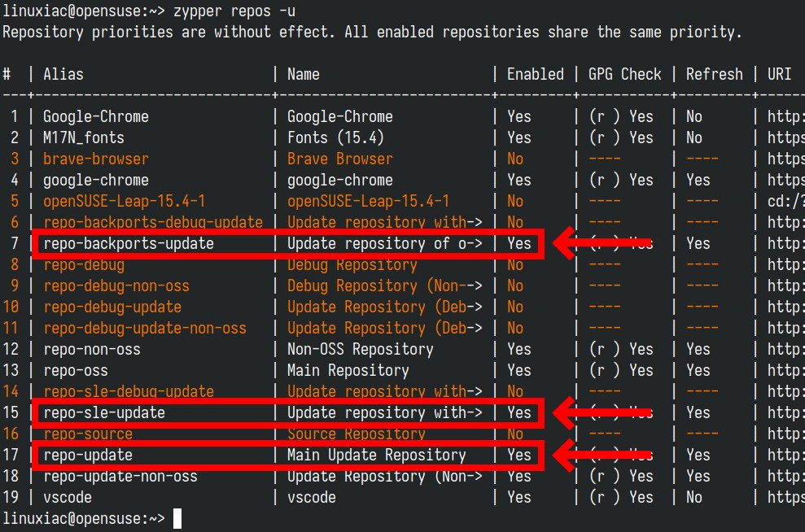Click GPG Check '(r ) Yes' for repo-non-oss
Image resolution: width=805 pixels, height=532 pixels.
[621, 349]
